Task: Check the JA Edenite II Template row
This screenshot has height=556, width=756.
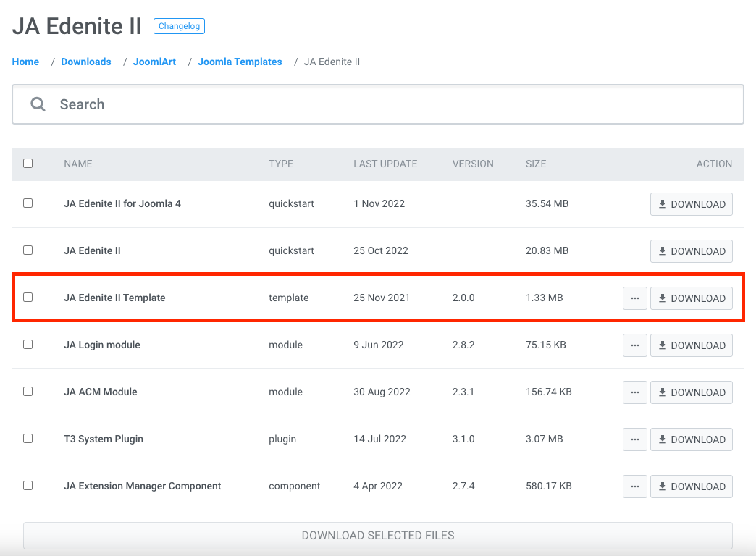Action: pyautogui.click(x=28, y=298)
